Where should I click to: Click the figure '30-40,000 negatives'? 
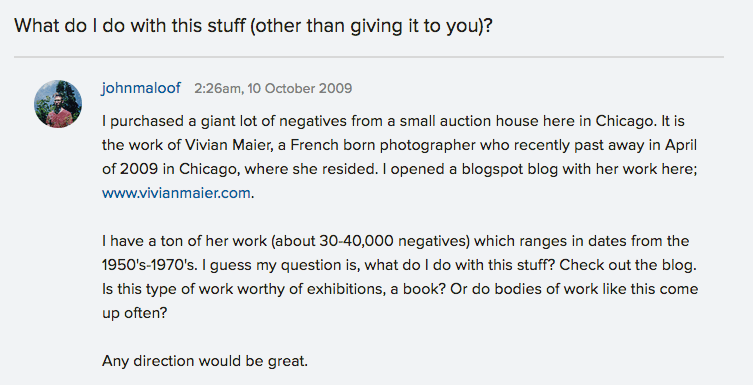(x=394, y=241)
